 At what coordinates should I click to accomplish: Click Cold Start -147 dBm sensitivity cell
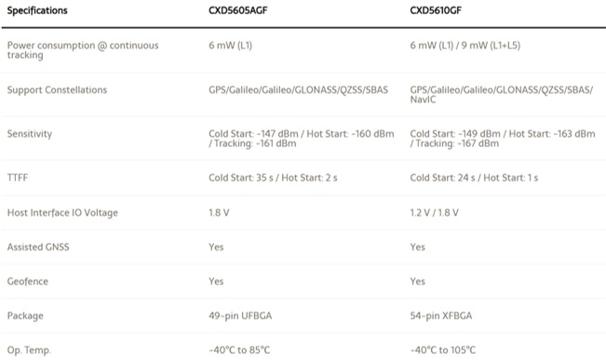[302, 139]
